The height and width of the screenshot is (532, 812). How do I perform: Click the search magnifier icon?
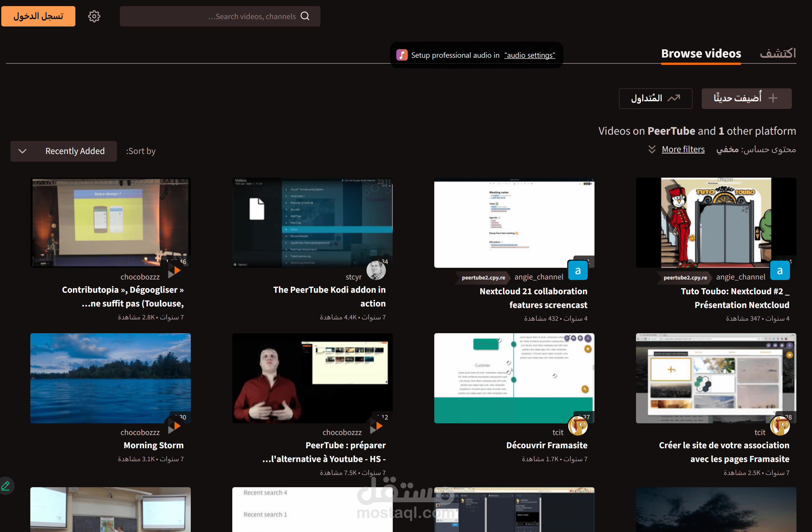coord(305,16)
